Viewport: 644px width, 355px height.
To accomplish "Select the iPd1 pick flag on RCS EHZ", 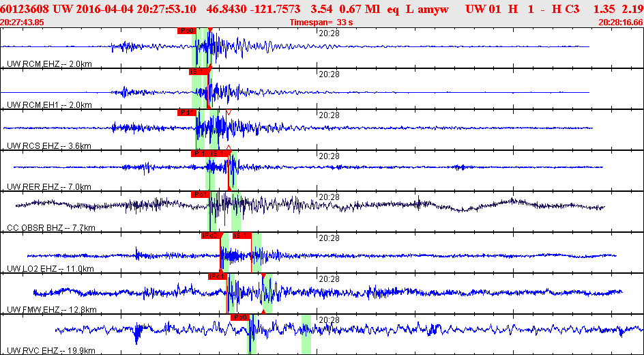I will tap(186, 113).
